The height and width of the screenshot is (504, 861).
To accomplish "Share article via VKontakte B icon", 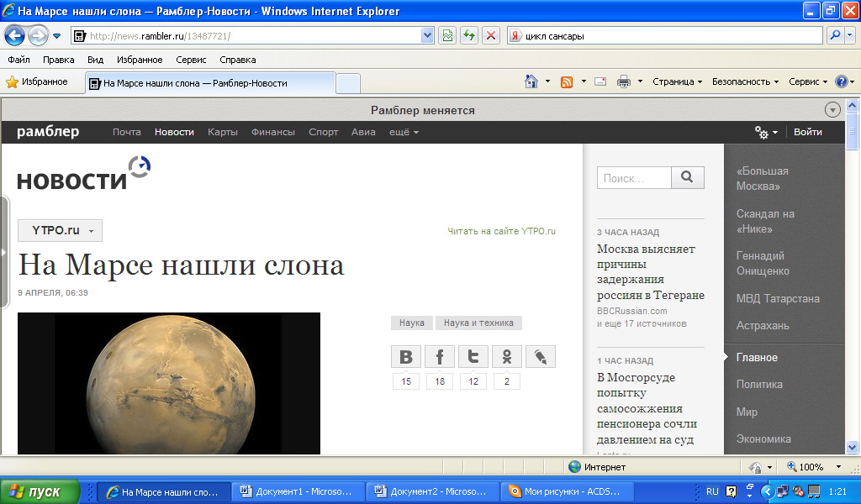I will [x=406, y=356].
